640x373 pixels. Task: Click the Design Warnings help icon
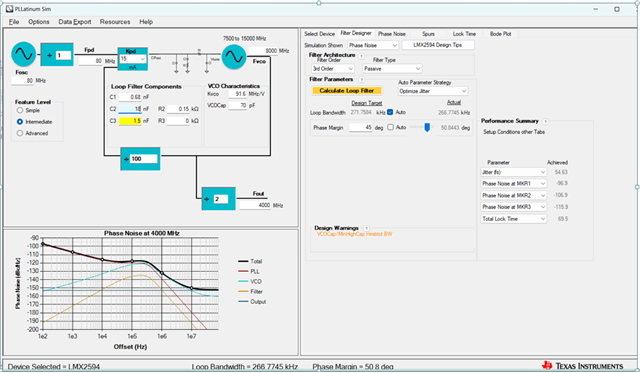[366, 228]
